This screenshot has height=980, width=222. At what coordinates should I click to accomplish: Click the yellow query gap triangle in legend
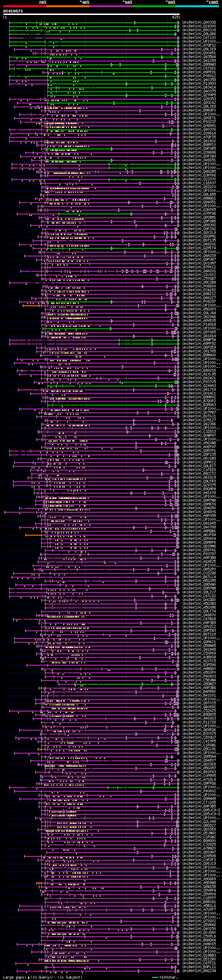[28, 977]
